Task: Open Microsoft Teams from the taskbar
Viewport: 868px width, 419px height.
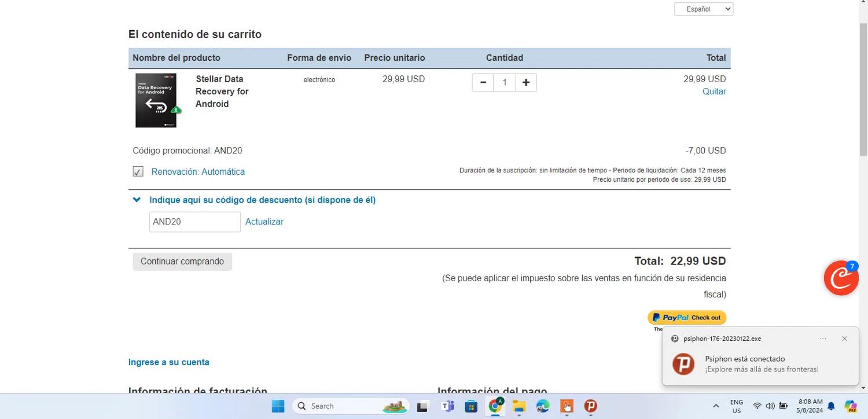Action: click(x=448, y=406)
